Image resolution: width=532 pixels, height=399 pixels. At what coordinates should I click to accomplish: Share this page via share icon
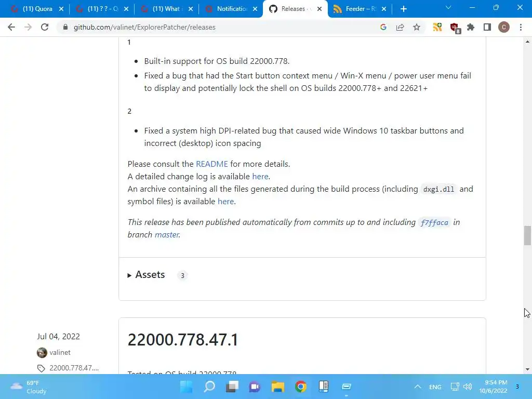coord(400,27)
